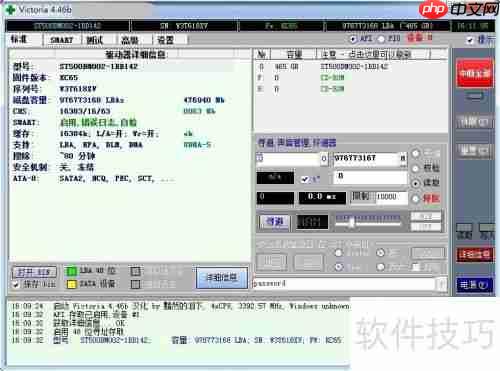Move the seek position slider handle
This screenshot has width=500, height=371.
click(x=351, y=222)
